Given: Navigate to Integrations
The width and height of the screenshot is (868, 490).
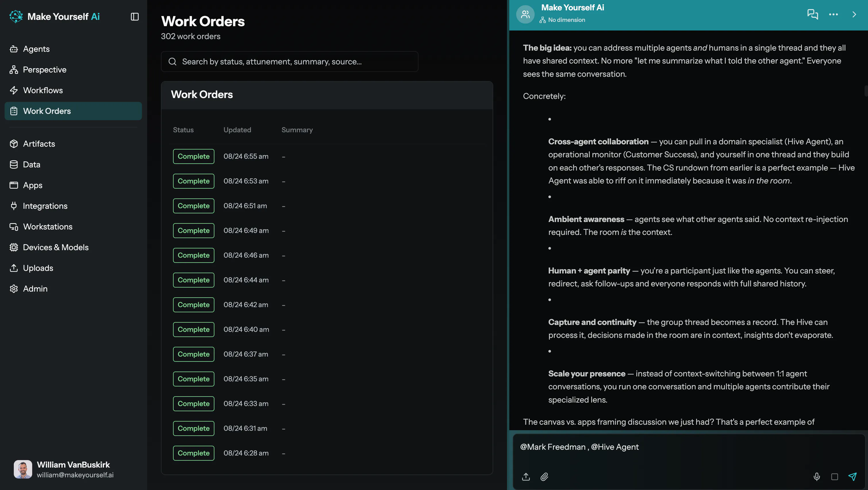Looking at the screenshot, I should pos(73,206).
